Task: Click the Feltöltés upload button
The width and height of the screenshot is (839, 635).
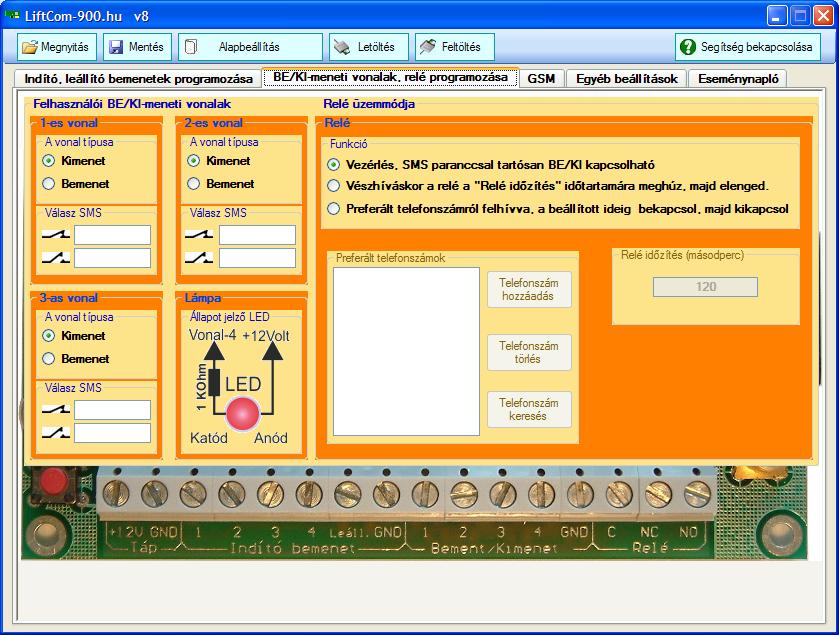Action: tap(455, 47)
